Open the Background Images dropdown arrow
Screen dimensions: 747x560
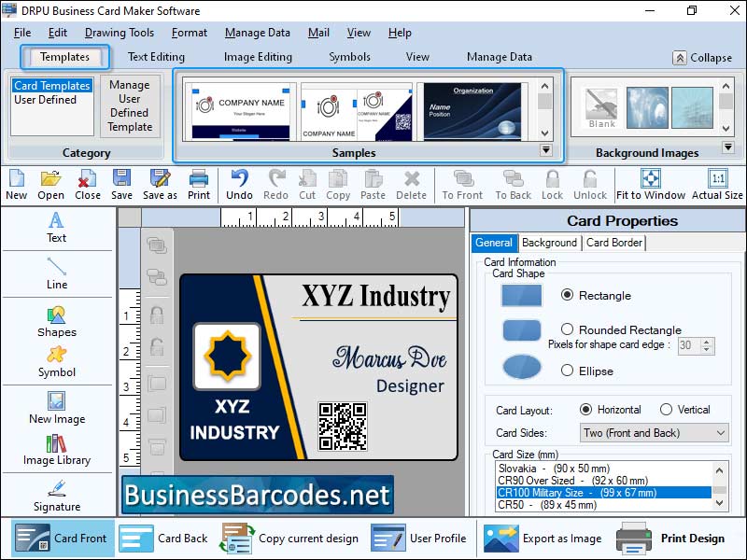(x=728, y=145)
